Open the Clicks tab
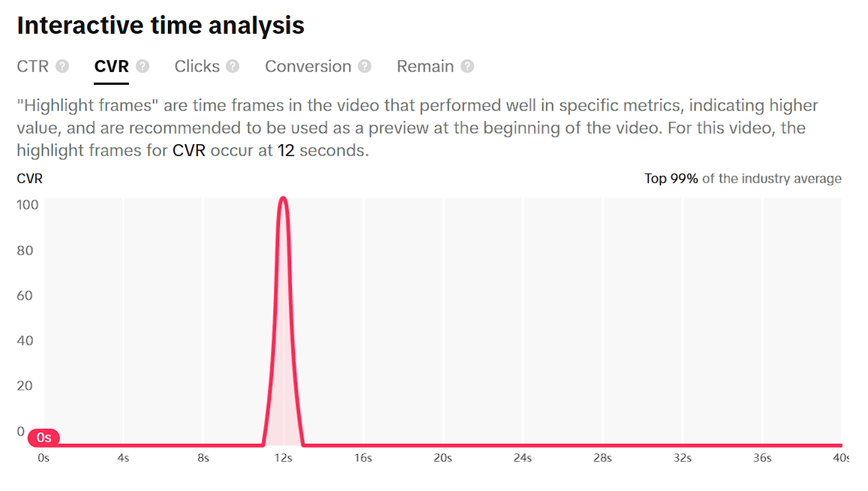Image resolution: width=868 pixels, height=491 pixels. coord(197,66)
